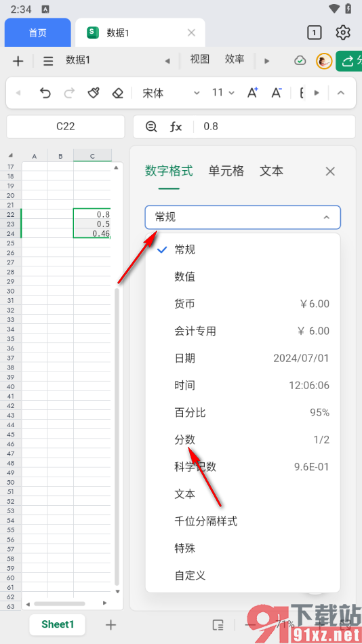Click the redo arrow icon
This screenshot has width=362, height=644.
coord(69,94)
